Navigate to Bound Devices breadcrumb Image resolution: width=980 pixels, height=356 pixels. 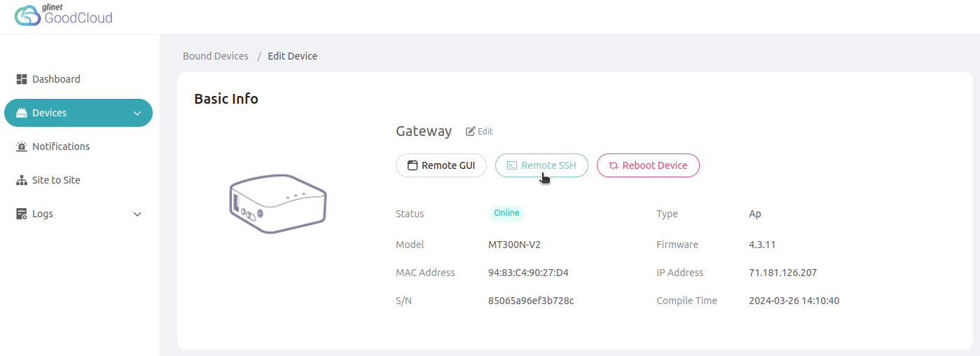pyautogui.click(x=216, y=56)
